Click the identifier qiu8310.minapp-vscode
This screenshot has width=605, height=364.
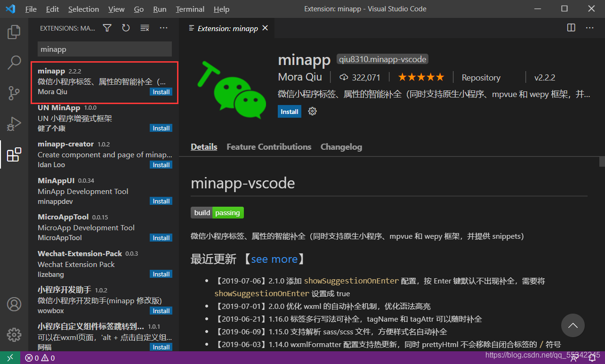tap(382, 59)
